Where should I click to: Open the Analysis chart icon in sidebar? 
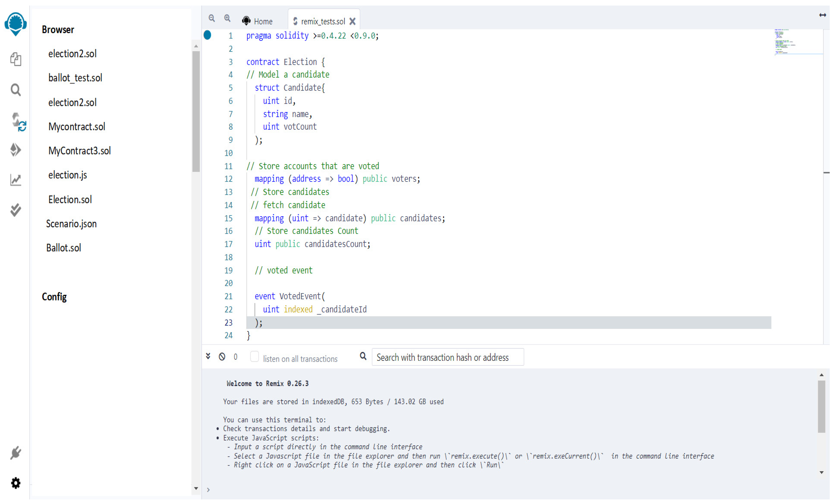point(16,180)
